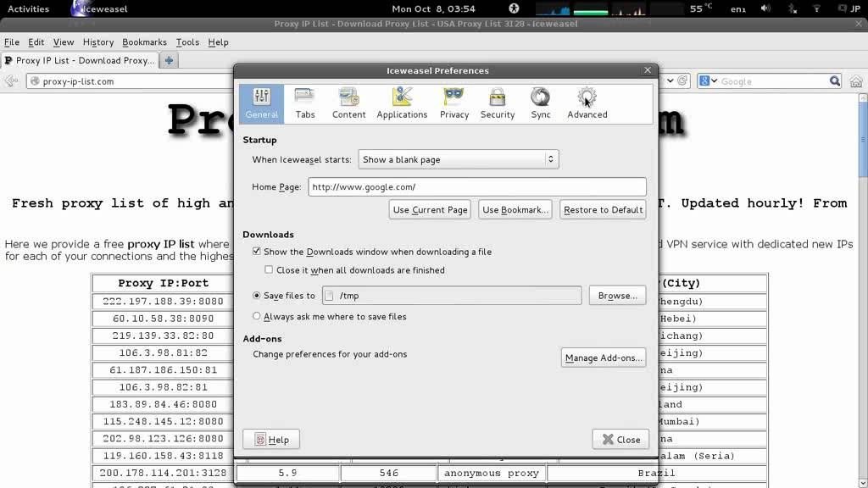Image resolution: width=868 pixels, height=488 pixels.
Task: Select the Save files to radio button
Action: [x=256, y=296]
